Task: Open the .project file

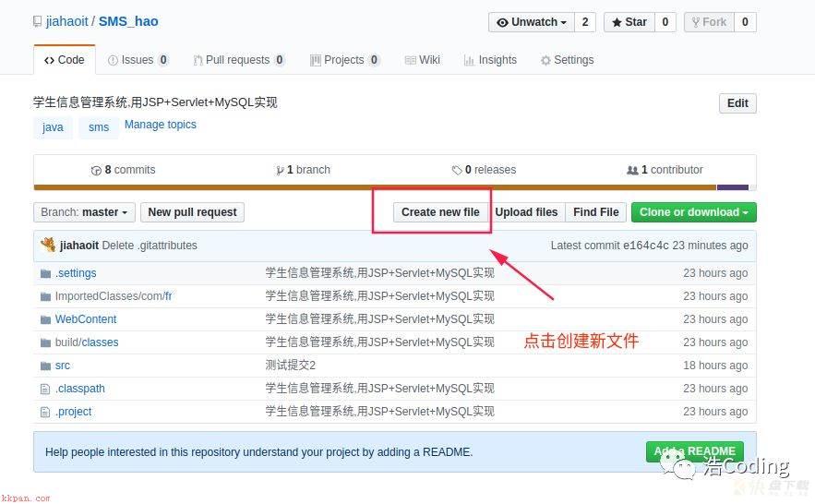Action: click(73, 412)
